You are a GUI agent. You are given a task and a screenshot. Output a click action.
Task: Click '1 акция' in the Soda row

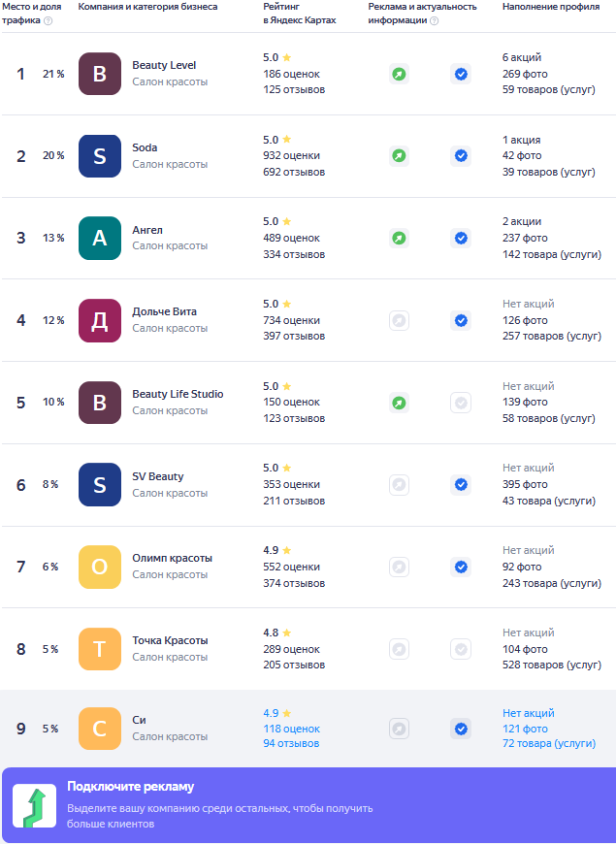click(521, 140)
